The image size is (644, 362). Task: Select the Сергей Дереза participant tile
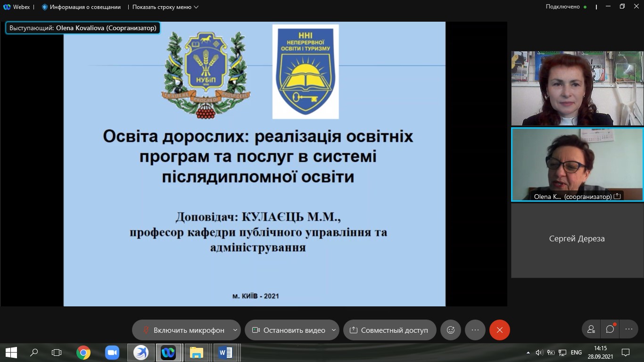(577, 240)
